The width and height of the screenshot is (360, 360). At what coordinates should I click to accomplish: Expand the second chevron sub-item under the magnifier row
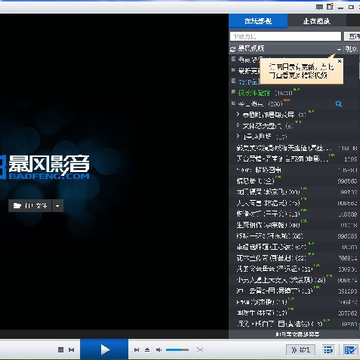tap(238, 125)
